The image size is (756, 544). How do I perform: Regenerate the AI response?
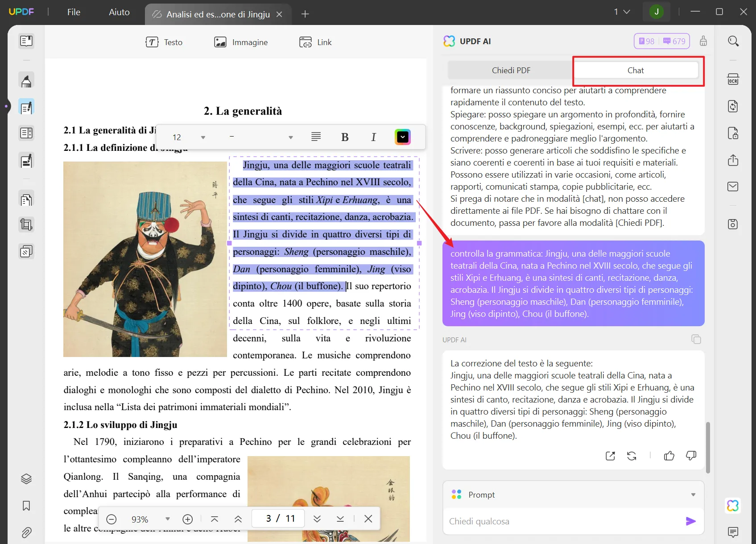(x=632, y=456)
